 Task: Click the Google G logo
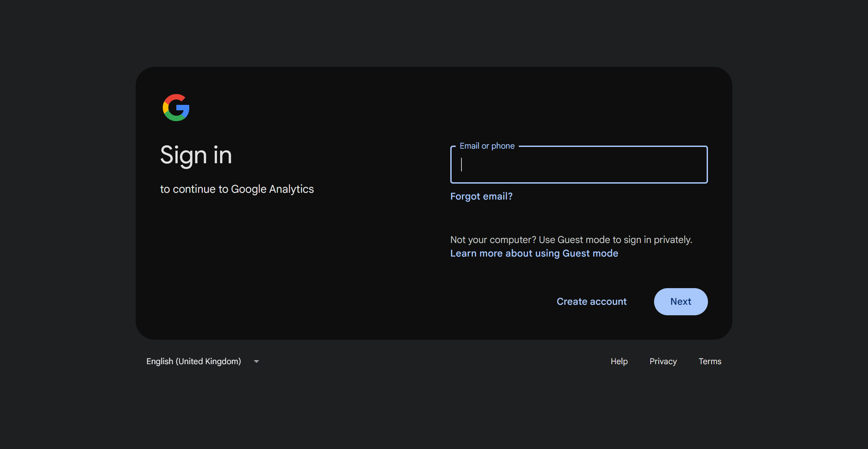[176, 108]
